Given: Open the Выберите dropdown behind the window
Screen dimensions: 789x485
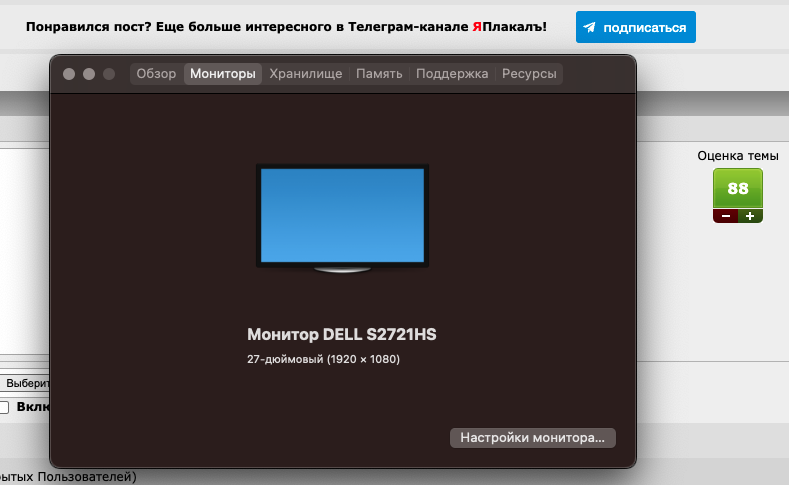Looking at the screenshot, I should (25, 383).
